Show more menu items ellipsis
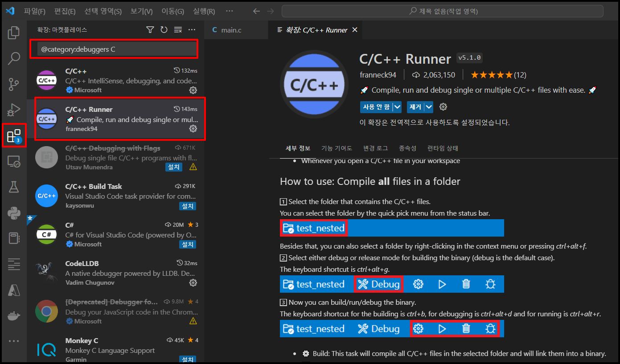The width and height of the screenshot is (620, 364). coord(230,11)
